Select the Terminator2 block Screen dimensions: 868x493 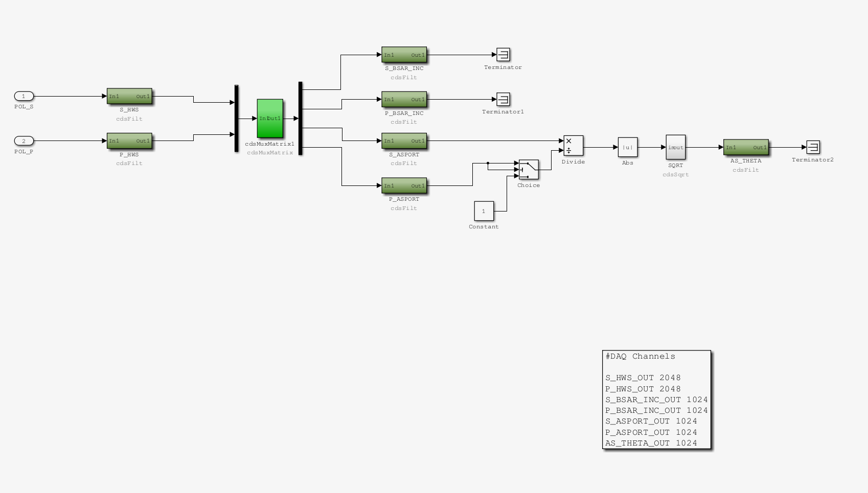click(813, 147)
